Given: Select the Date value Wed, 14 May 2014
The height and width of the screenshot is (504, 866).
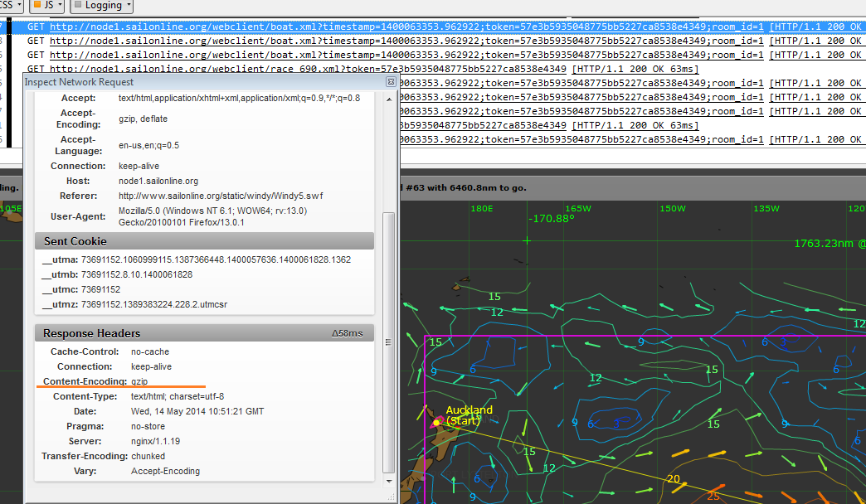Looking at the screenshot, I should 197,411.
